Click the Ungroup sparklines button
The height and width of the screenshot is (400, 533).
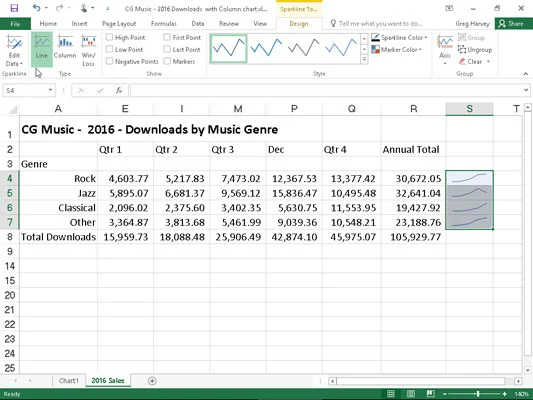[x=475, y=50]
